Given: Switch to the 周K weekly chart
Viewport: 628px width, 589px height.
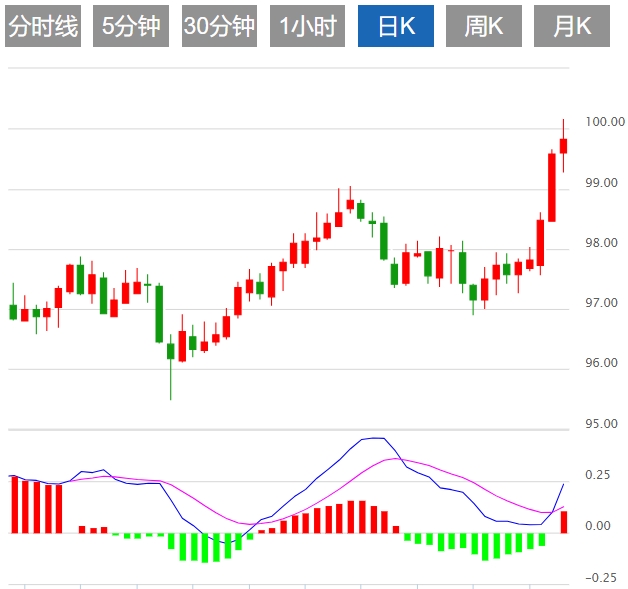Looking at the screenshot, I should click(484, 26).
